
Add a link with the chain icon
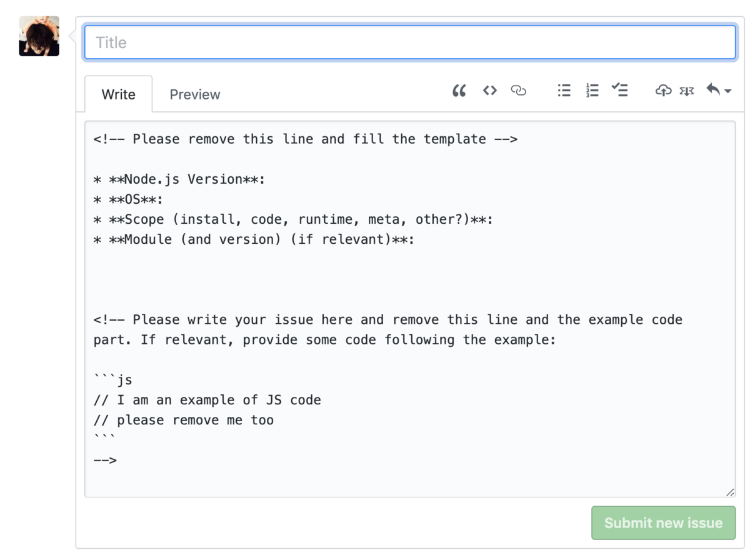[518, 91]
